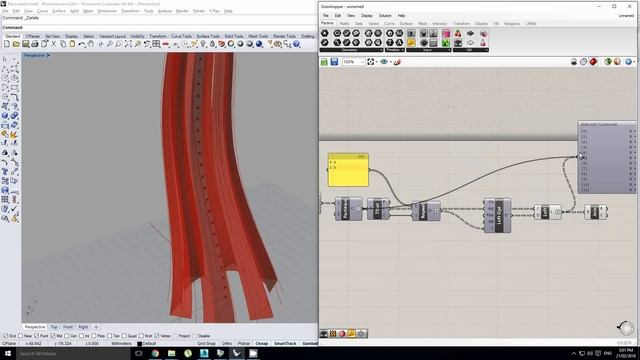640x360 pixels.
Task: Switch to the Top viewport tab
Action: pos(54,327)
